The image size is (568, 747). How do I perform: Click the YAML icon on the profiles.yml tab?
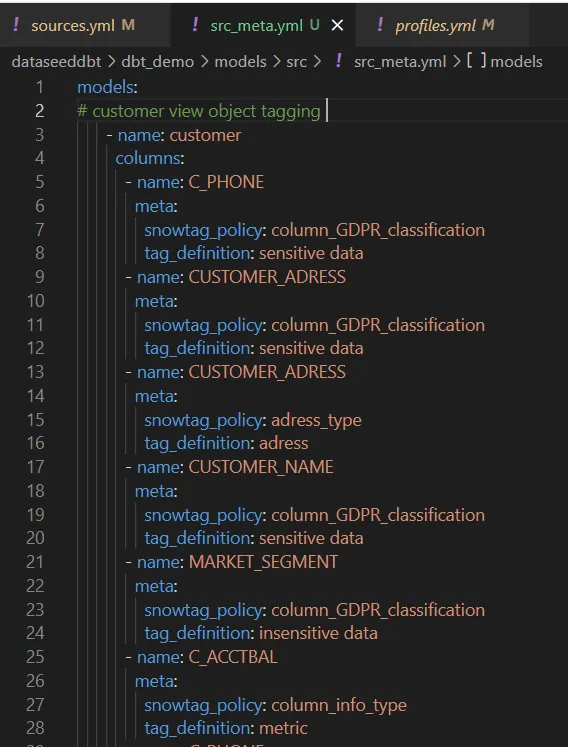pos(380,25)
